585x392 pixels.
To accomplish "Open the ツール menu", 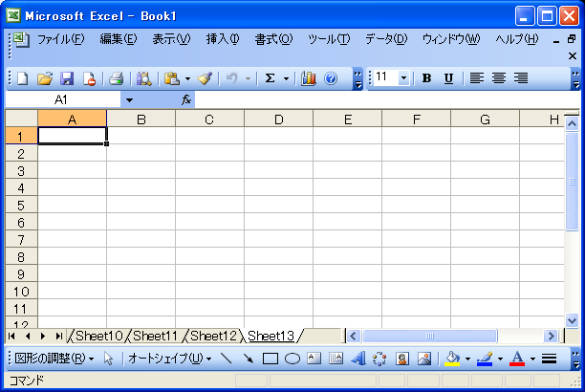I will [x=329, y=39].
